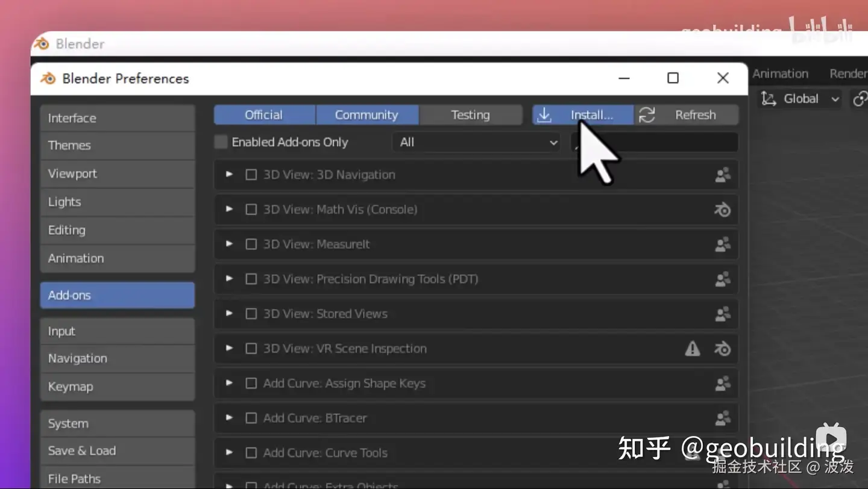Toggle the Community add-ons filter
Screen dimensions: 868x489
[367, 115]
